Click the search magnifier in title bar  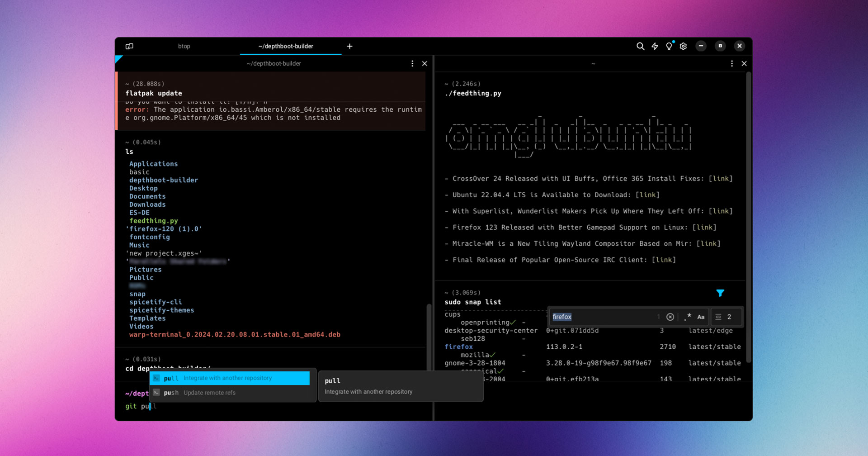point(640,46)
